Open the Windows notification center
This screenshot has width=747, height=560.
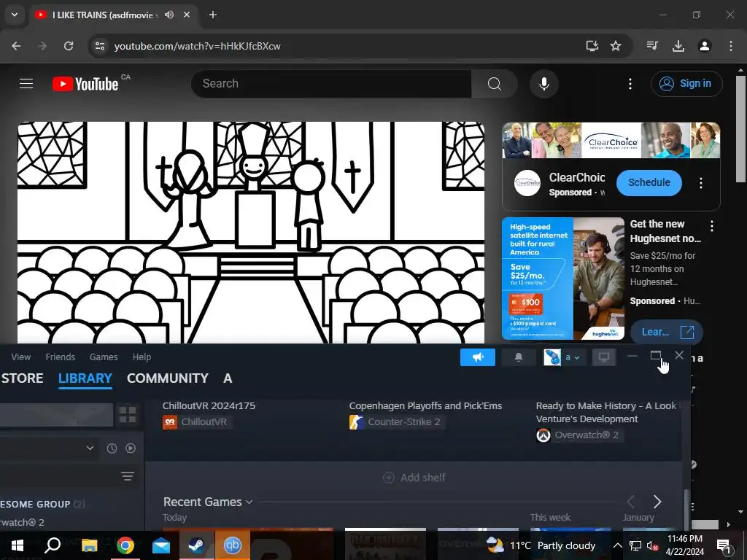click(723, 545)
